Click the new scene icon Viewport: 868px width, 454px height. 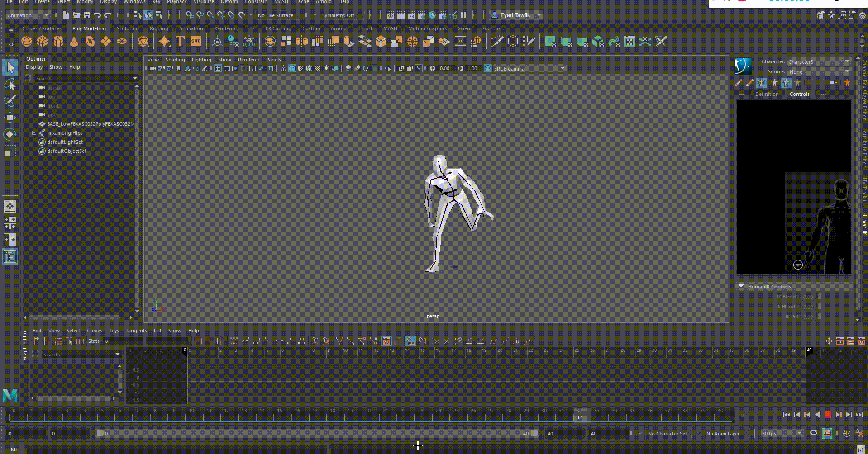pos(66,15)
